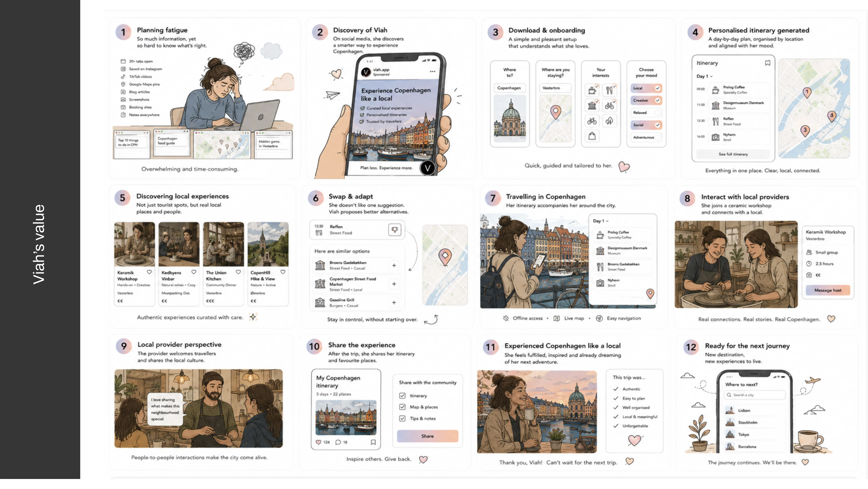Click the comment icon with 18
Image resolution: width=868 pixels, height=489 pixels.
coord(338,442)
